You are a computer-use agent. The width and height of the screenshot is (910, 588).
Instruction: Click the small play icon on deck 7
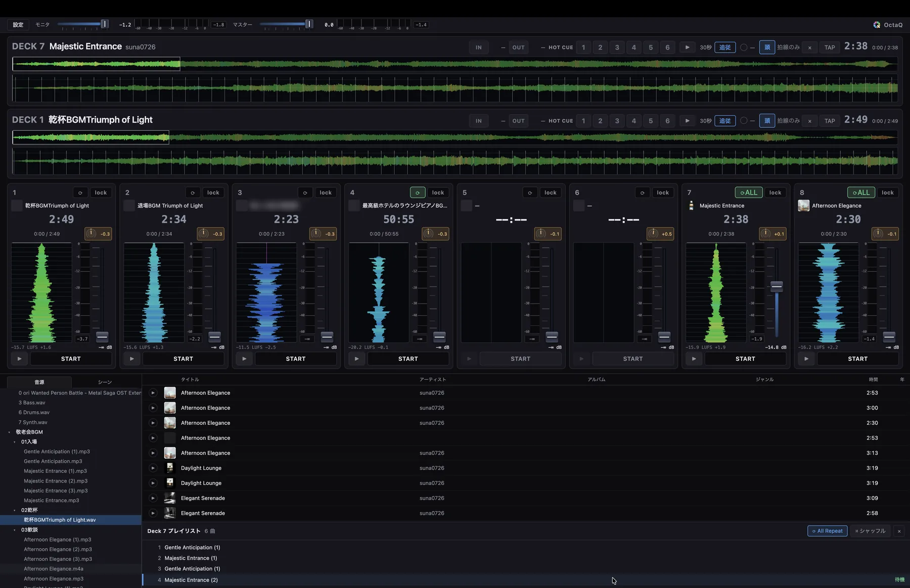[694, 359]
